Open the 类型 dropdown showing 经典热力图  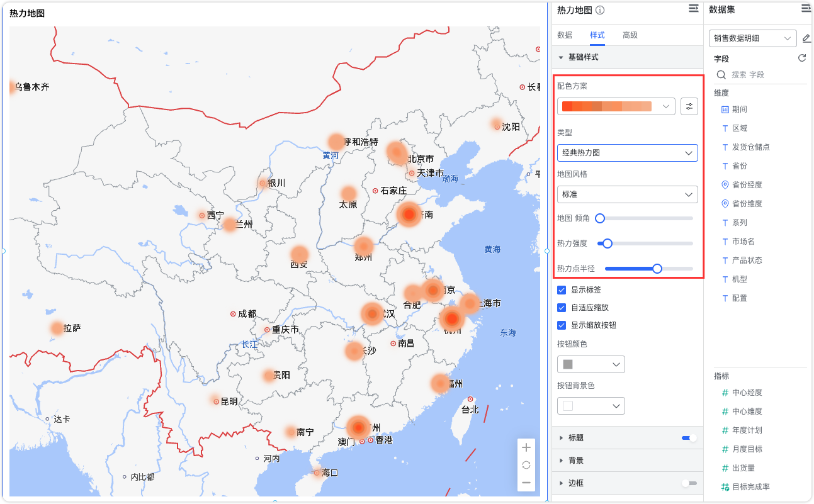click(627, 152)
